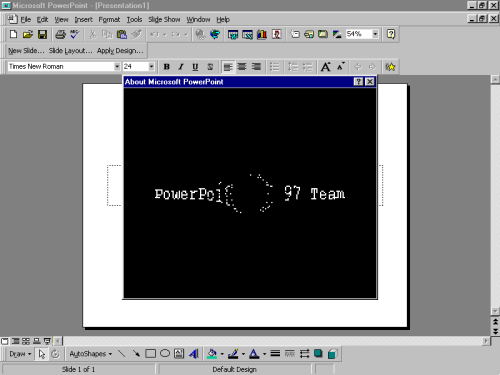Click the Cut scissors icon

pos(93,34)
